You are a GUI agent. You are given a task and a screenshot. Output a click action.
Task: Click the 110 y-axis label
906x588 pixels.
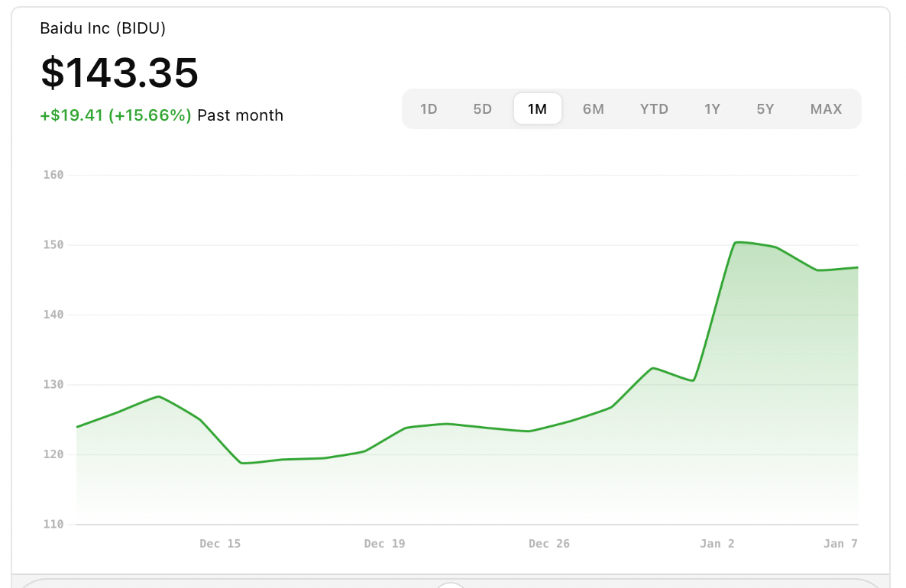[x=53, y=524]
